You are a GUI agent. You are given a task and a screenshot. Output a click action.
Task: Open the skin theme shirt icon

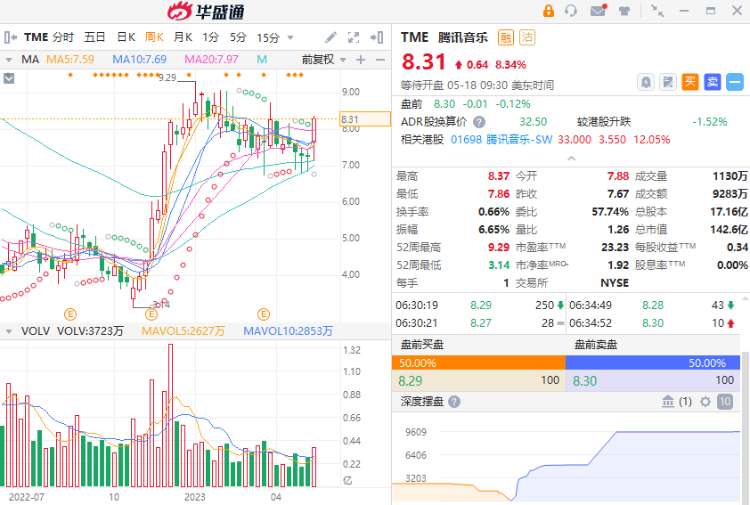coord(624,11)
